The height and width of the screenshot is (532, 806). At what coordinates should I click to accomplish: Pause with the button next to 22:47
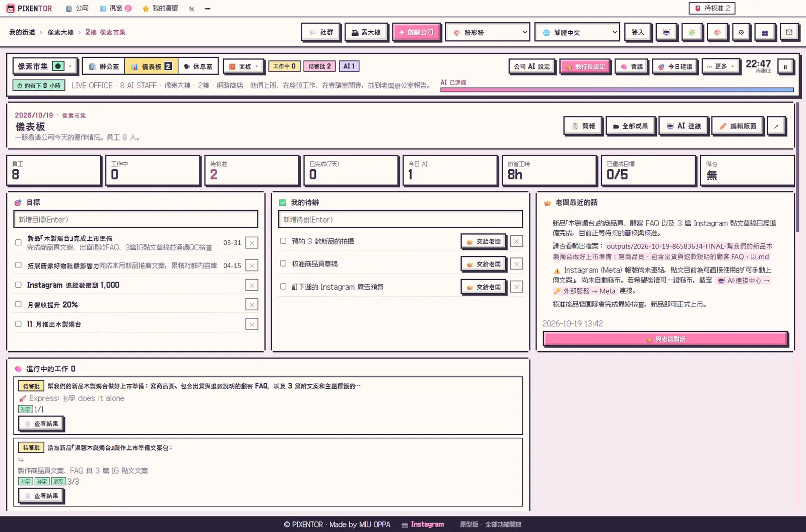(785, 66)
